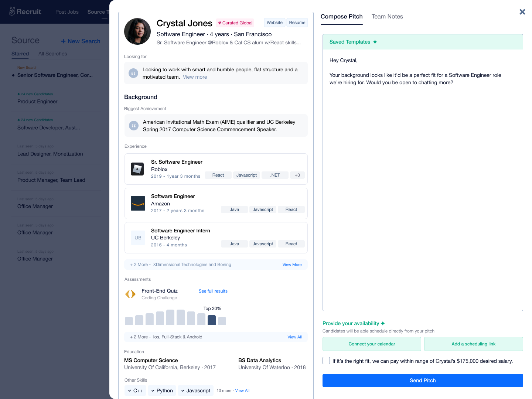
Task: Click the Front-End Quiz coding challenge icon
Action: click(x=130, y=294)
